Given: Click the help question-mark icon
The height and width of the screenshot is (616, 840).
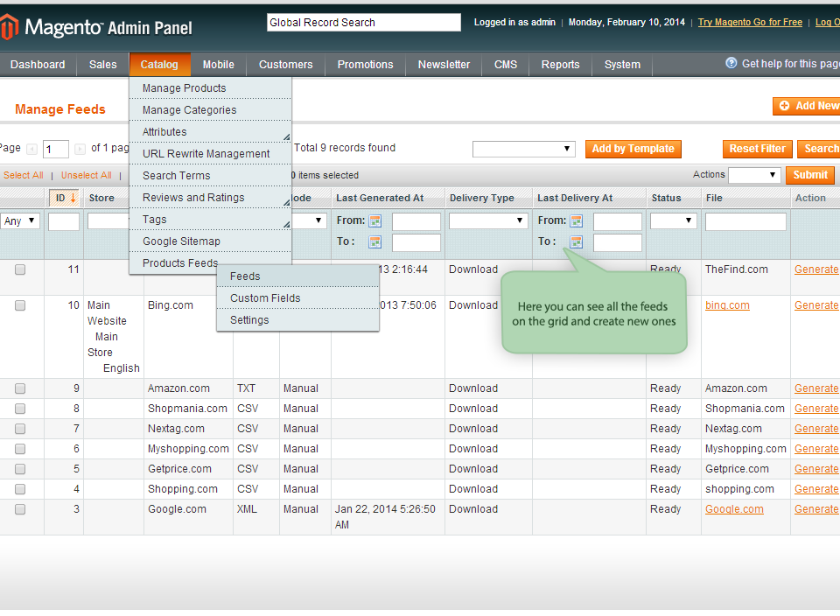Looking at the screenshot, I should (x=731, y=63).
